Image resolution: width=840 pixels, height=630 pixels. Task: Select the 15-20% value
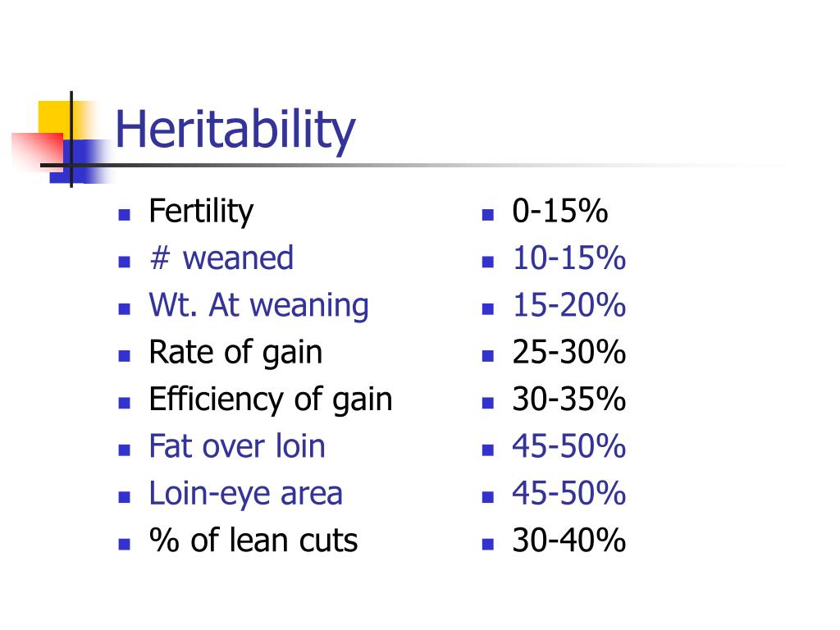569,305
